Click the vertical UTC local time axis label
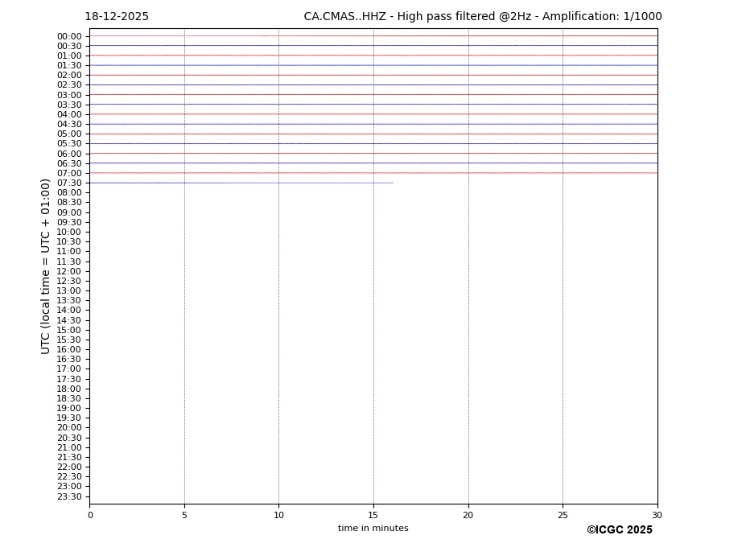 point(46,266)
